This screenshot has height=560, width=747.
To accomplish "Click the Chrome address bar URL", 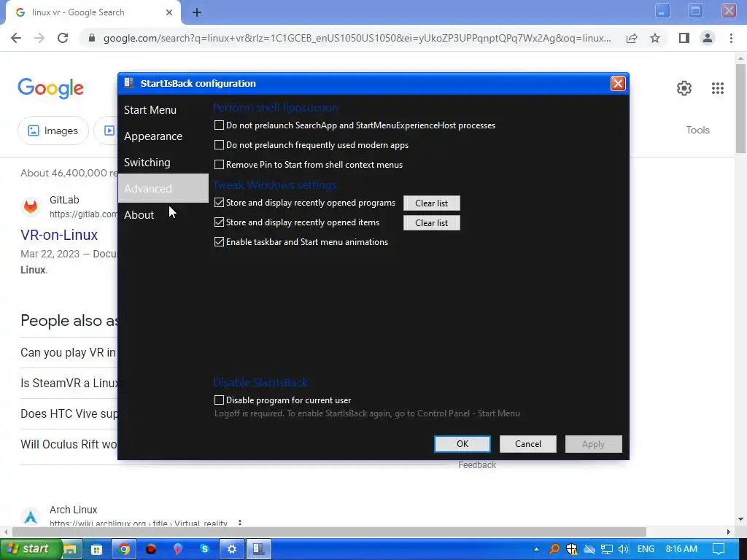I will (x=357, y=38).
